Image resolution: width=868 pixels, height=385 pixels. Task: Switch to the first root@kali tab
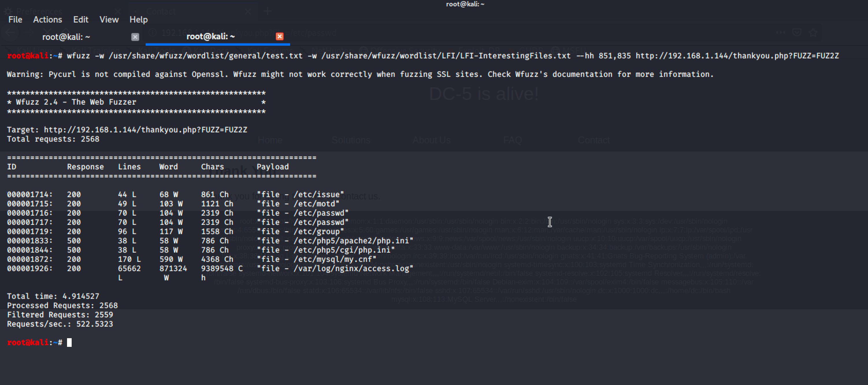pyautogui.click(x=66, y=37)
